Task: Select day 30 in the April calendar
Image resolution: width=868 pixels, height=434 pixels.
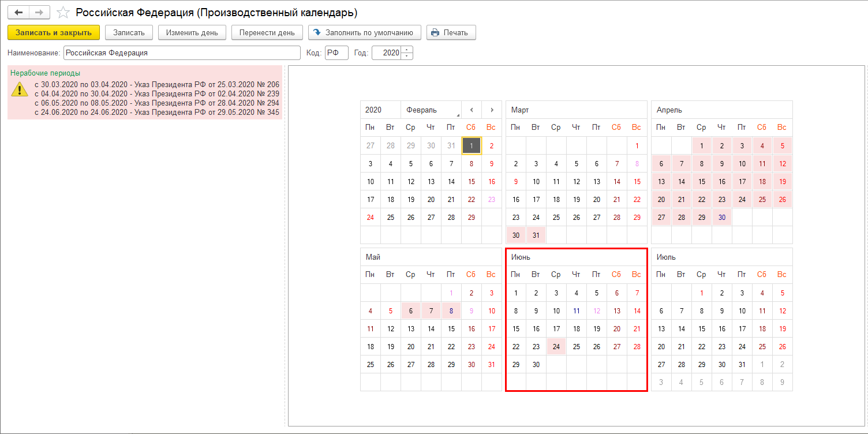Action: [x=722, y=218]
